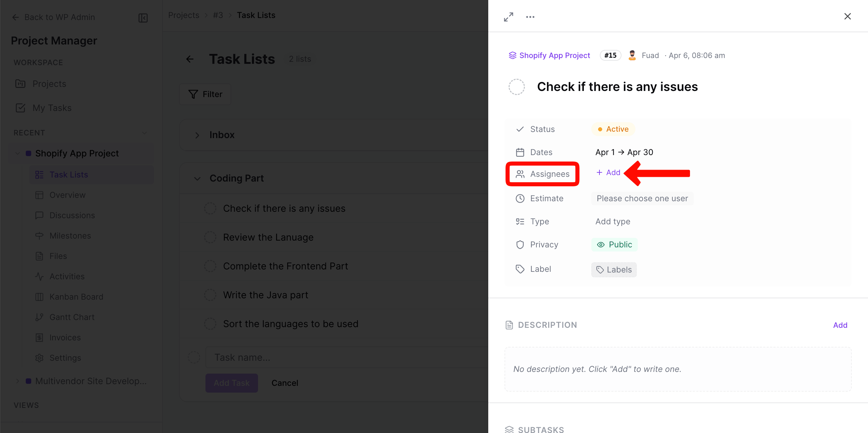This screenshot has height=433, width=868.
Task: Click the Add Task button
Action: click(232, 383)
